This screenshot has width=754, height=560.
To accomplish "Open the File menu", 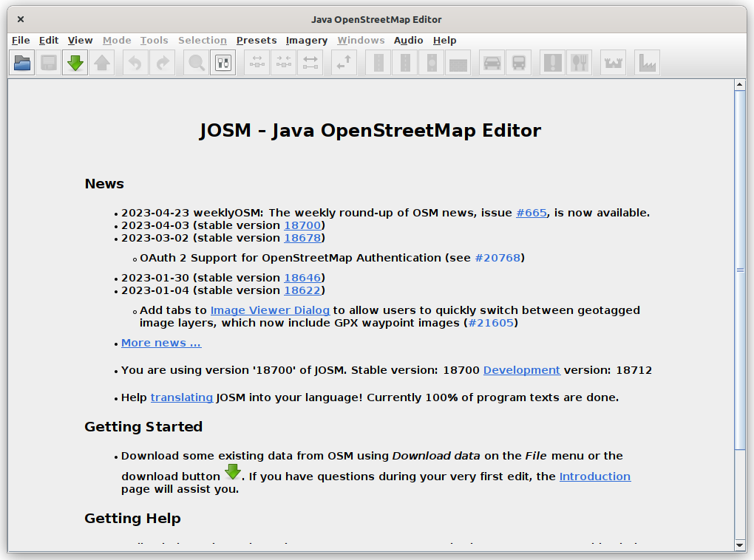I will 21,41.
